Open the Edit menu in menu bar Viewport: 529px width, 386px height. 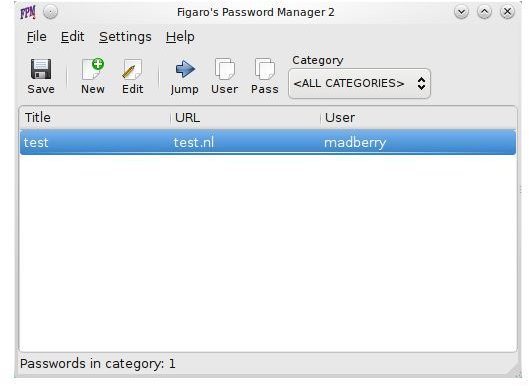point(72,36)
